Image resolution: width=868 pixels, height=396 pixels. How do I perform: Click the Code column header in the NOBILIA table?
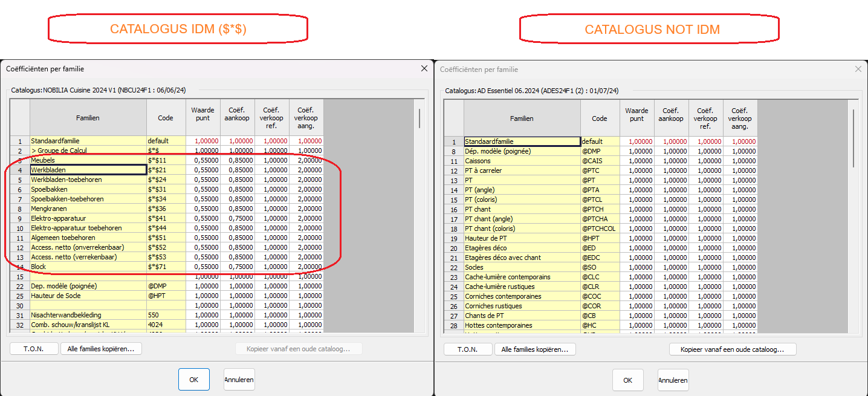166,118
